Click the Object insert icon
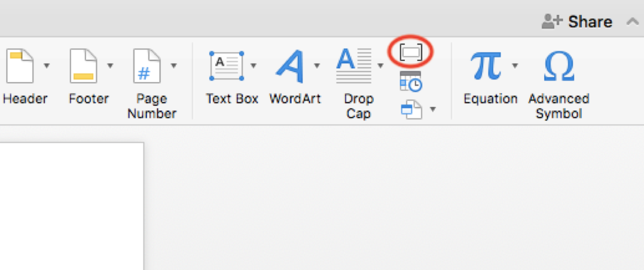The image size is (644, 270). [411, 110]
